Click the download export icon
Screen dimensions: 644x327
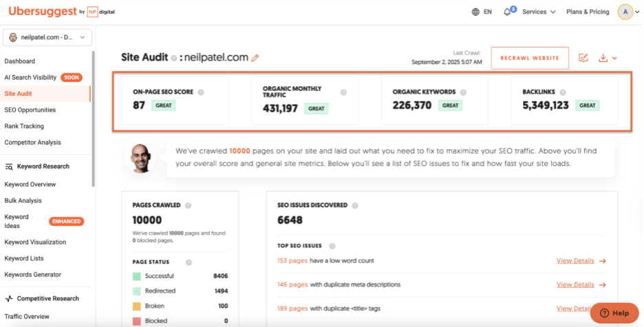(603, 58)
